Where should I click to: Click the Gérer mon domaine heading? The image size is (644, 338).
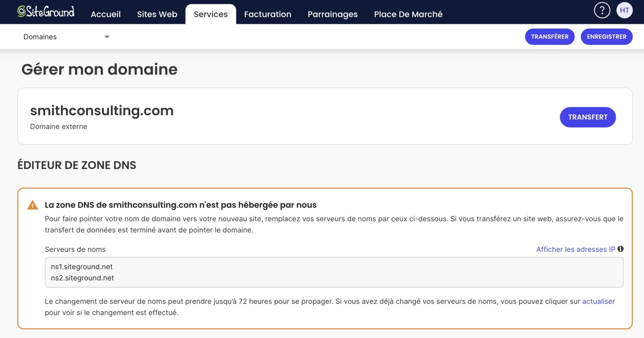[x=99, y=69]
